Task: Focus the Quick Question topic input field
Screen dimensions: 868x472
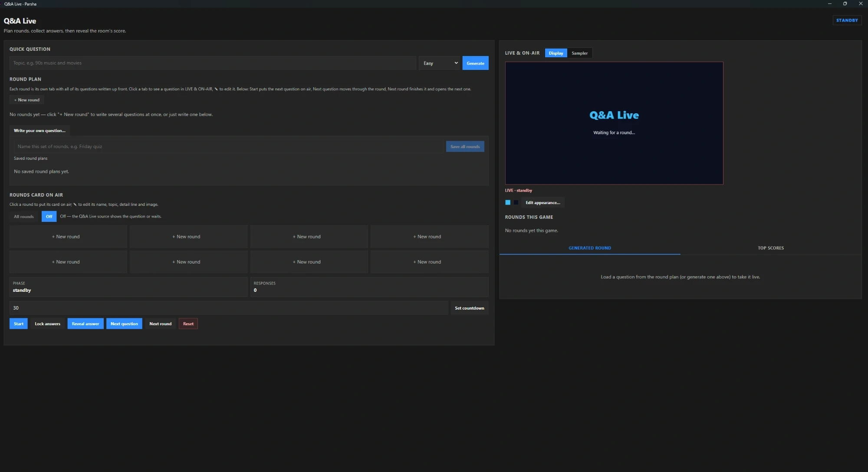Action: 213,63
